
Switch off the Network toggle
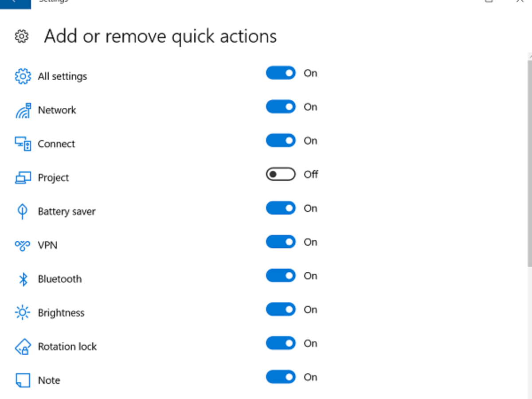pyautogui.click(x=281, y=107)
